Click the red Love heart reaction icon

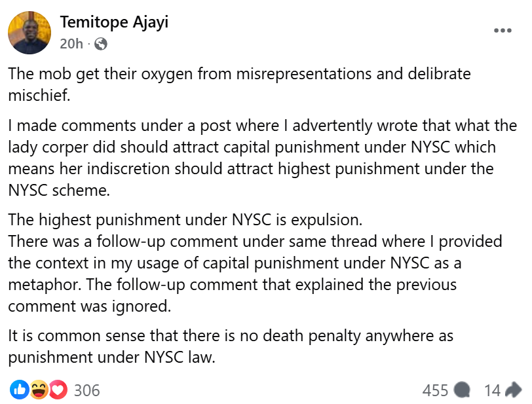coord(58,390)
